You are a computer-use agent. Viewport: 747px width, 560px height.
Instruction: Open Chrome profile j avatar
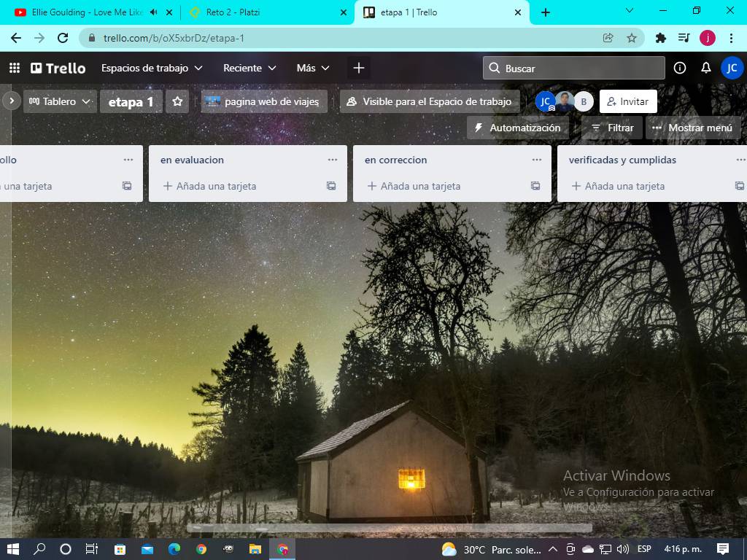pos(708,38)
